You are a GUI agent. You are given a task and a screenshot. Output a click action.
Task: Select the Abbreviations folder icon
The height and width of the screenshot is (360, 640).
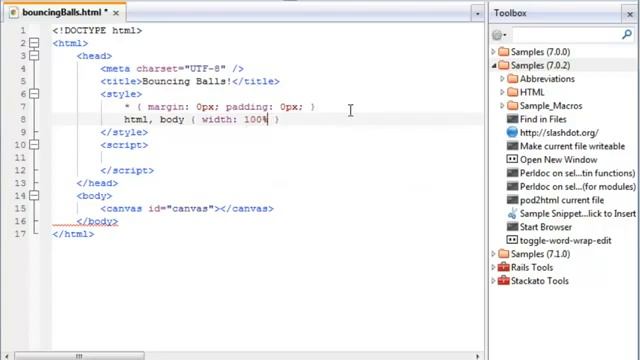click(x=513, y=78)
